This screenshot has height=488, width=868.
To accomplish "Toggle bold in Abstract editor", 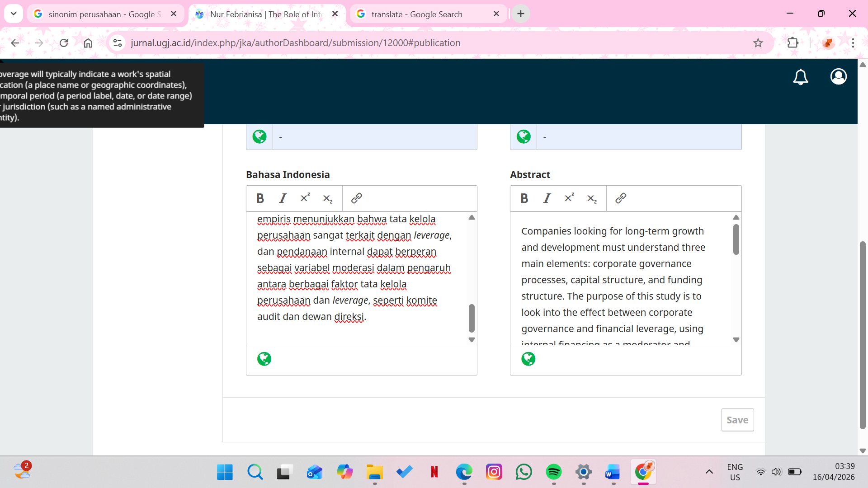I will click(524, 198).
